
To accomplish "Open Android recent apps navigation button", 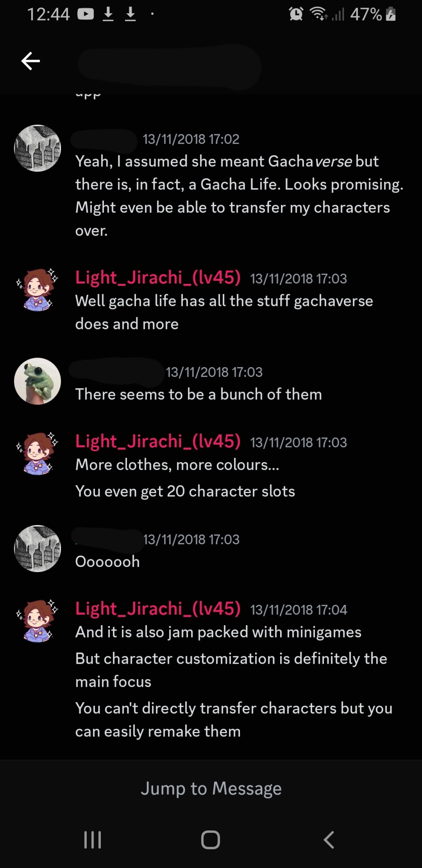I will (93, 840).
